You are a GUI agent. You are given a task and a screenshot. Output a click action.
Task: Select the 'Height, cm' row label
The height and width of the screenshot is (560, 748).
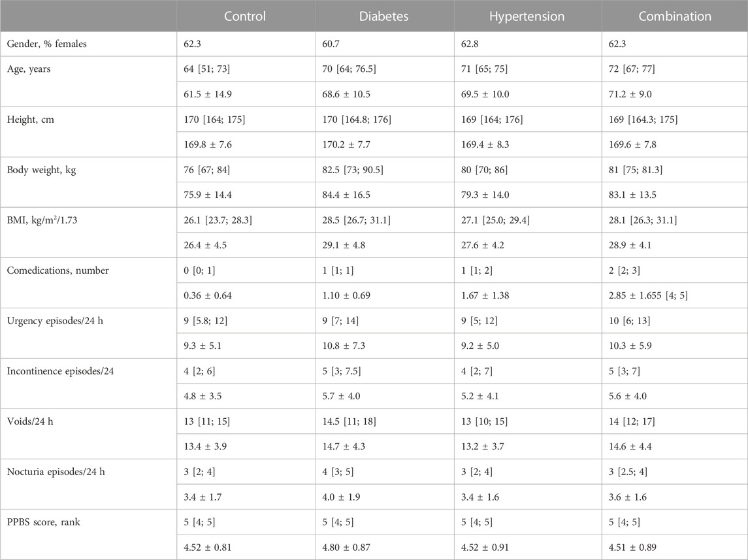(31, 119)
